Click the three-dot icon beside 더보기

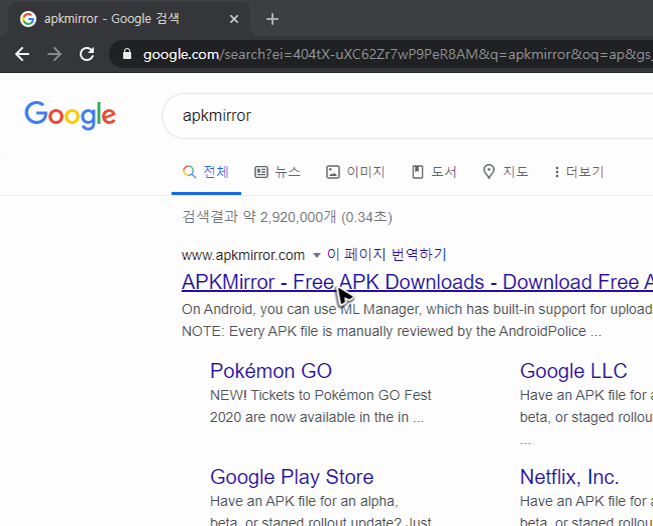[x=557, y=172]
